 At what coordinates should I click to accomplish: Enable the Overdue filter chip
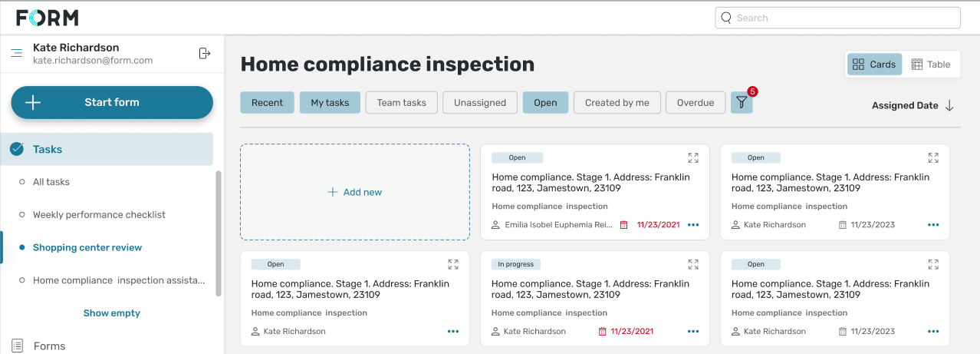(x=695, y=103)
